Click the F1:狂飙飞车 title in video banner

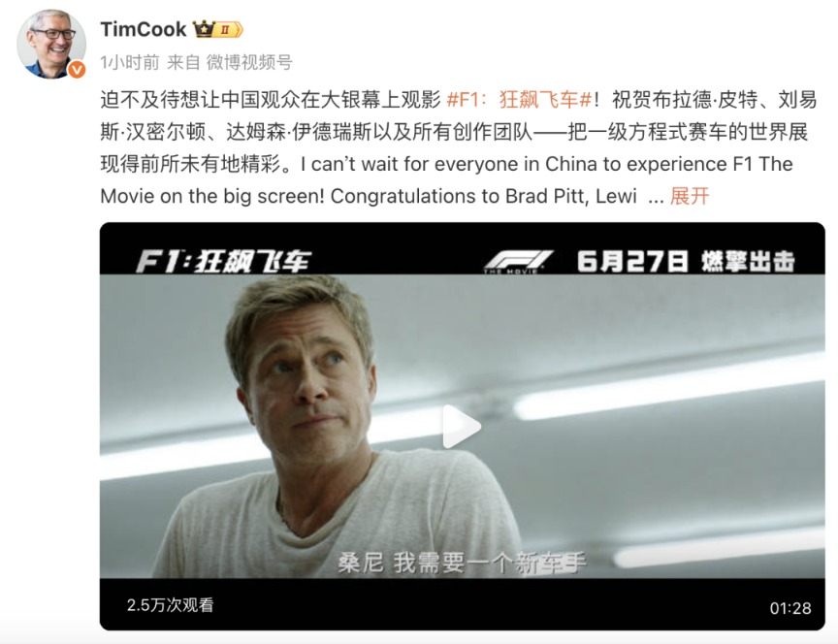click(223, 262)
